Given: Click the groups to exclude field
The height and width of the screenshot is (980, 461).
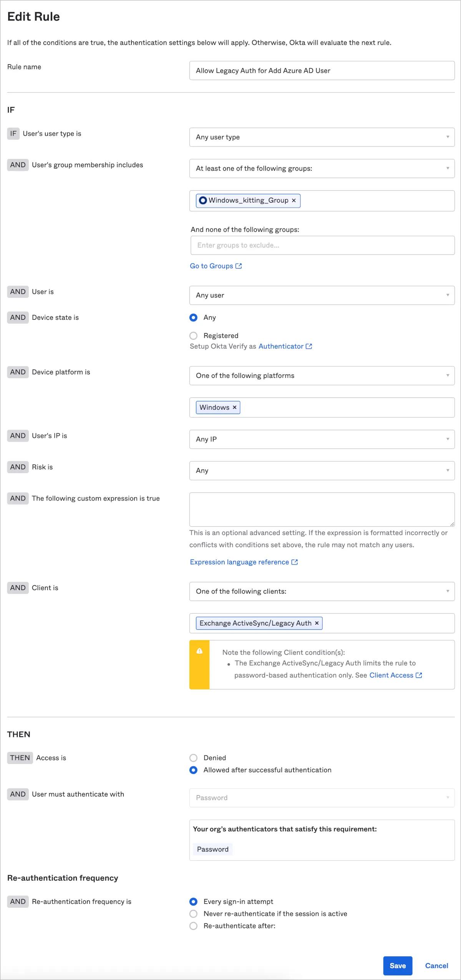Looking at the screenshot, I should tap(323, 245).
